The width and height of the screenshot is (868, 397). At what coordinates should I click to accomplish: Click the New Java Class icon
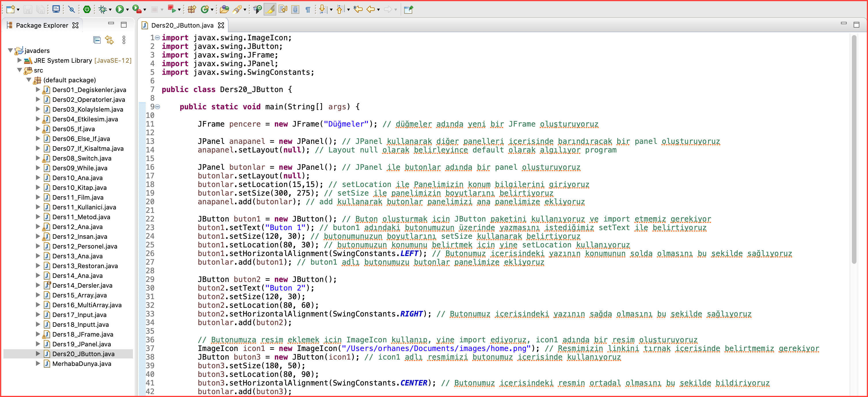tap(205, 9)
